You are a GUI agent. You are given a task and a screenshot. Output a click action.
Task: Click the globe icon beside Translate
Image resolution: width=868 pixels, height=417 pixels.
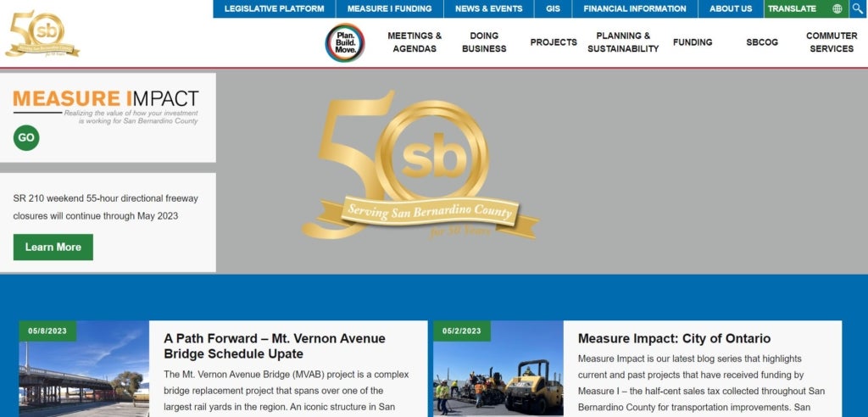[x=837, y=8]
